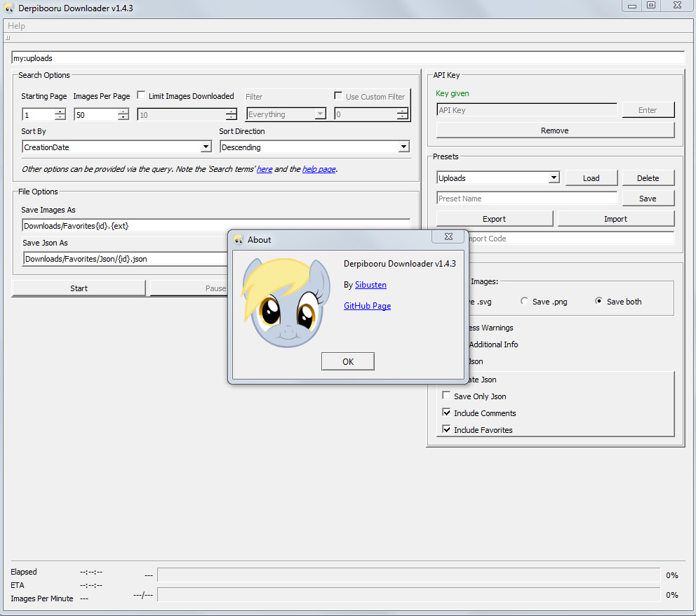Open the GitHub Page link
This screenshot has width=696, height=616.
367,306
